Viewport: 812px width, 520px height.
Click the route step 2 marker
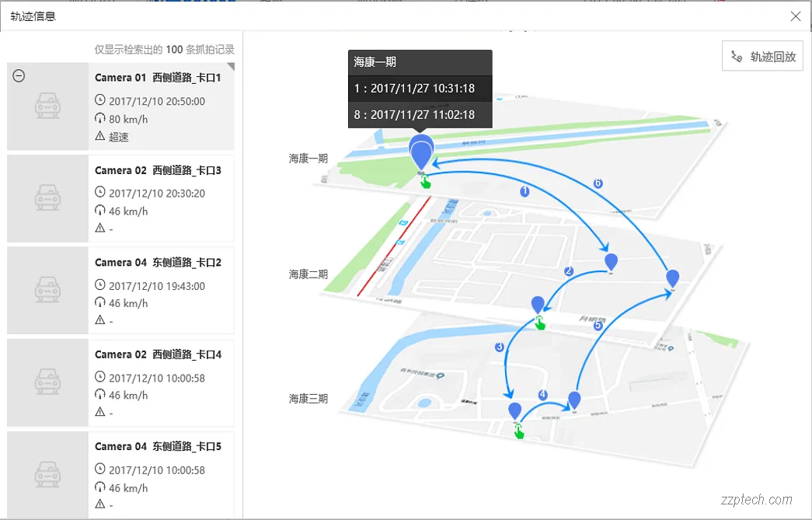click(x=569, y=271)
